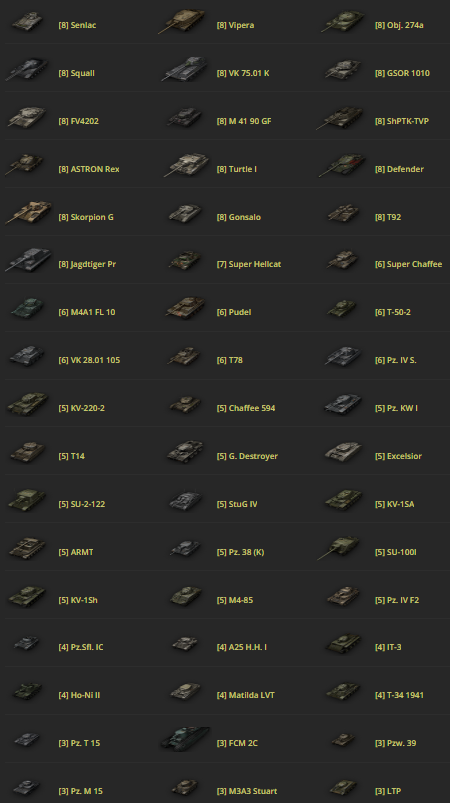Image resolution: width=450 pixels, height=803 pixels.
Task: Open the [6] Super Chaffee entry
Action: pos(408,264)
